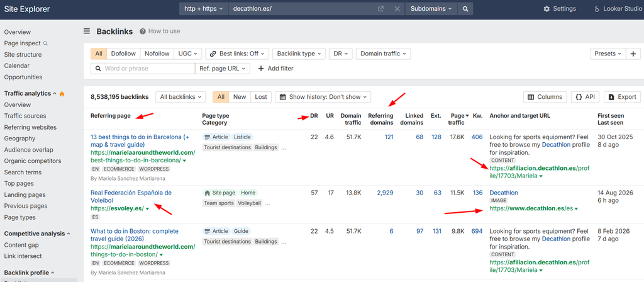Open the DR filter dropdown

pos(340,54)
